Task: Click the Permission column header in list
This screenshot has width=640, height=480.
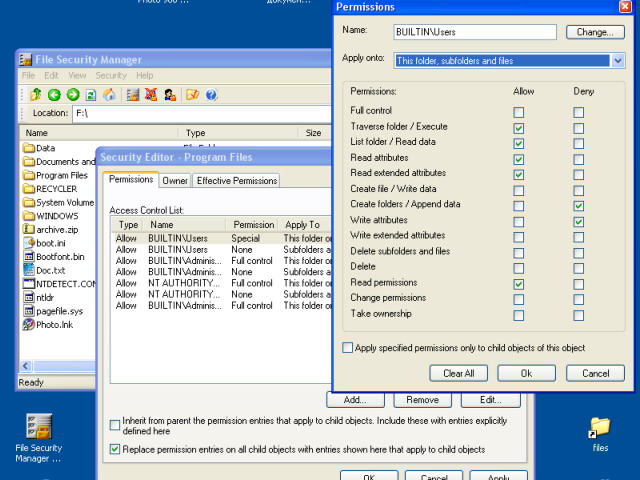Action: pos(252,225)
